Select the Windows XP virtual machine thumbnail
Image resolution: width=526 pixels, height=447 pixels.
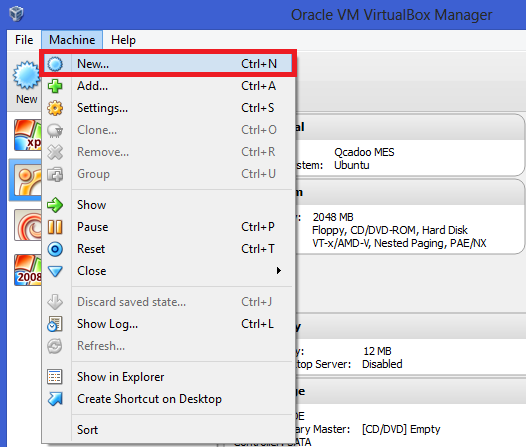28,135
